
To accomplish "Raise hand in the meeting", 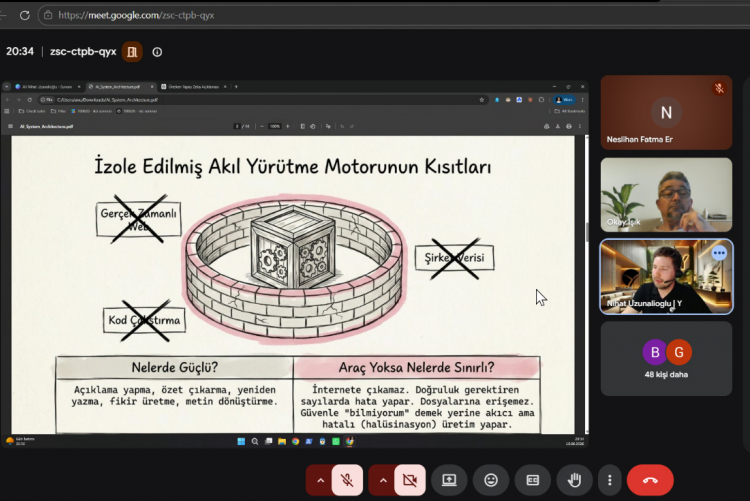I will click(574, 480).
